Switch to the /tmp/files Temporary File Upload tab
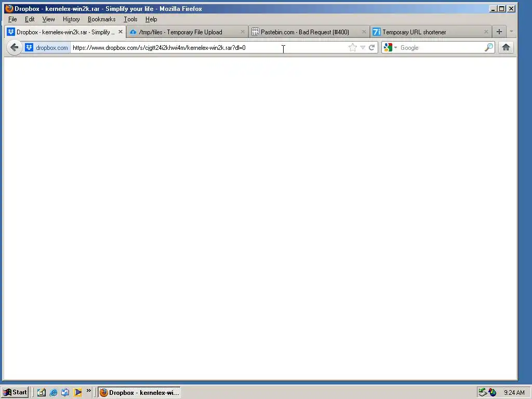532x399 pixels. 187,32
